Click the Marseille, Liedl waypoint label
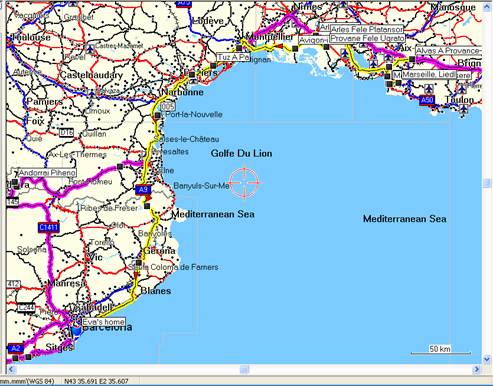This screenshot has height=386, width=493. click(428, 74)
